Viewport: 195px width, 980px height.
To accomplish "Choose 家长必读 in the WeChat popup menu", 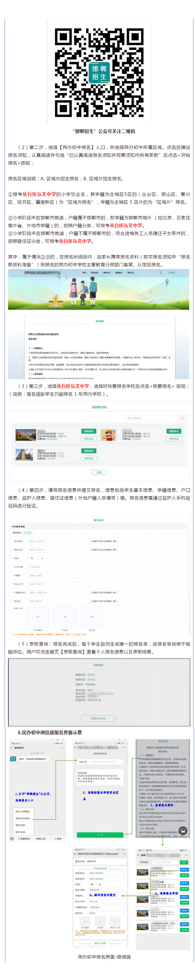I will (x=23, y=832).
